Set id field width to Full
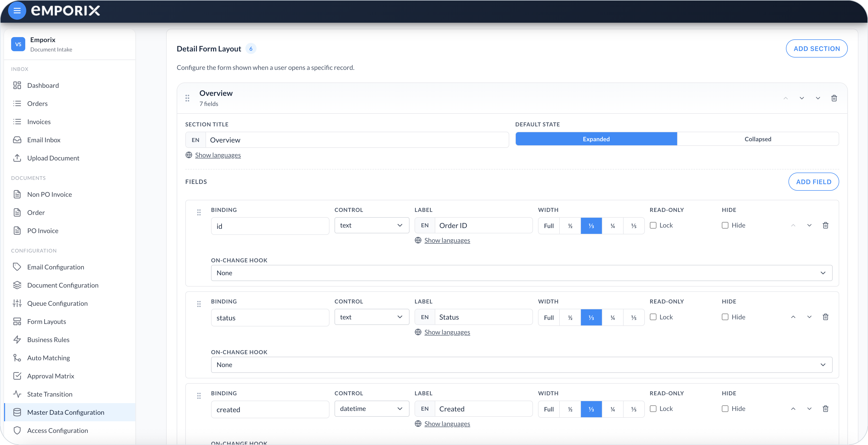868x445 pixels. click(549, 226)
